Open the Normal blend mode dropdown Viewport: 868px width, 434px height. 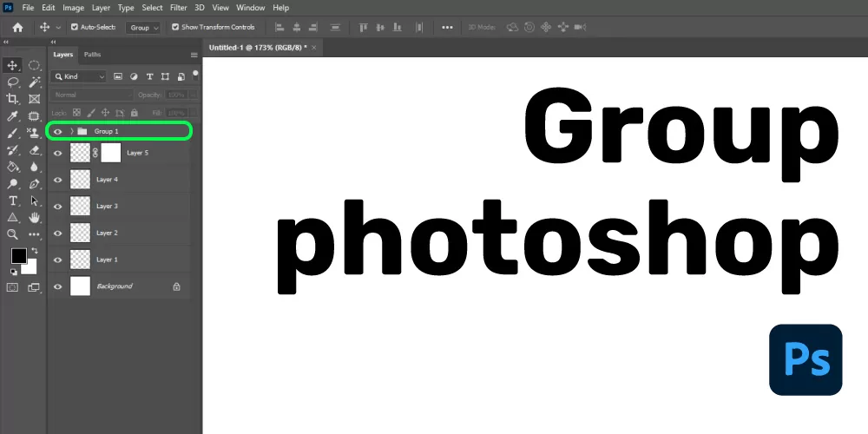[x=93, y=95]
